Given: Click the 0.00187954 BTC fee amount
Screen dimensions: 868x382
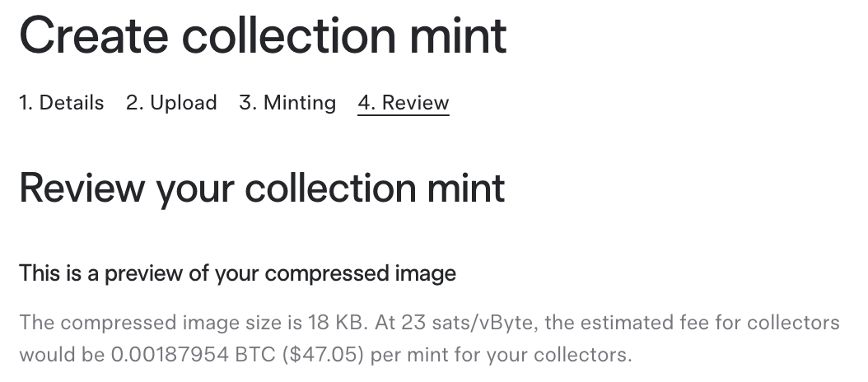Looking at the screenshot, I should tap(194, 354).
